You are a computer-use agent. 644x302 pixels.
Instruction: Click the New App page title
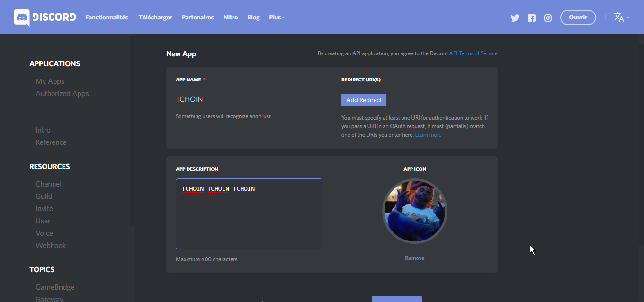click(181, 54)
